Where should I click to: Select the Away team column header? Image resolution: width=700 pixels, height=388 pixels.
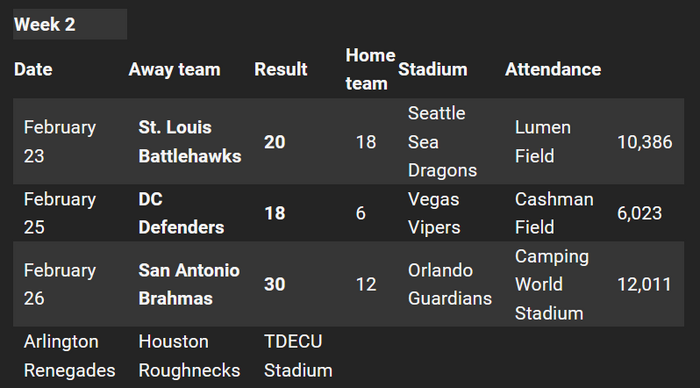pyautogui.click(x=175, y=69)
